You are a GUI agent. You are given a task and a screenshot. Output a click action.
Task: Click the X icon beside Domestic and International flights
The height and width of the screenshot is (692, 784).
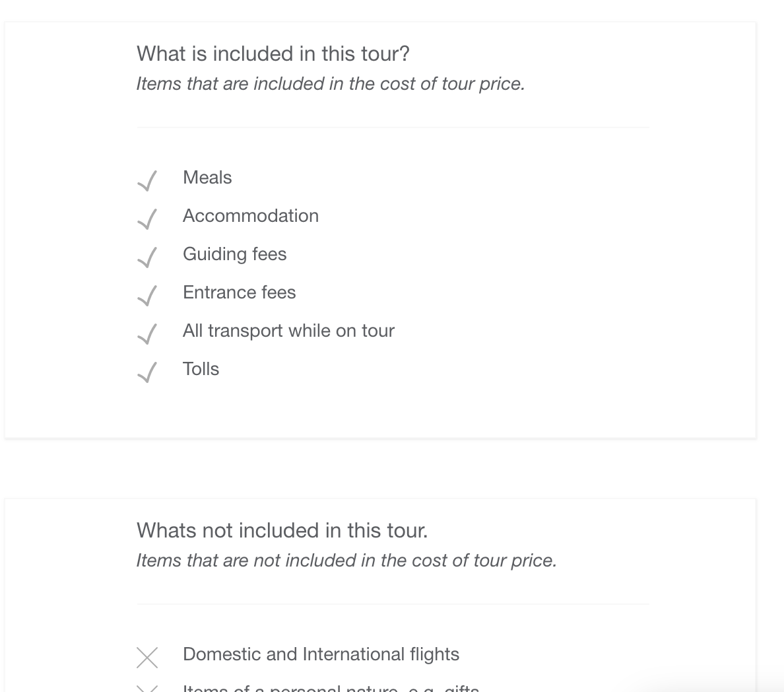(x=147, y=658)
